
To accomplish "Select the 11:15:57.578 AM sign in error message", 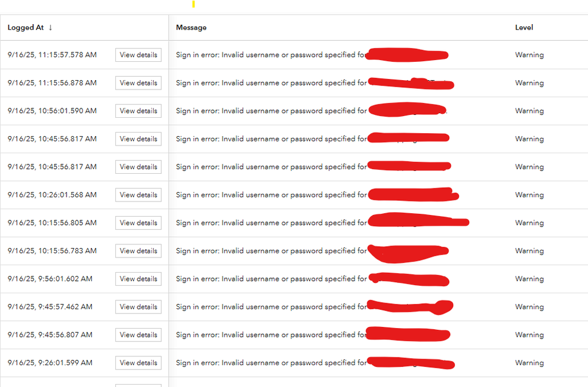I will [312, 55].
